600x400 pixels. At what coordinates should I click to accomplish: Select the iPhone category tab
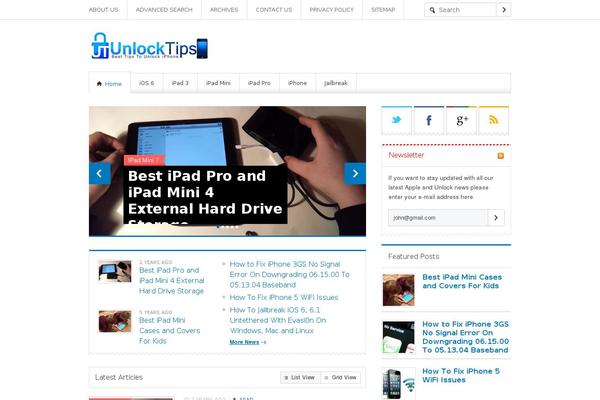297,83
